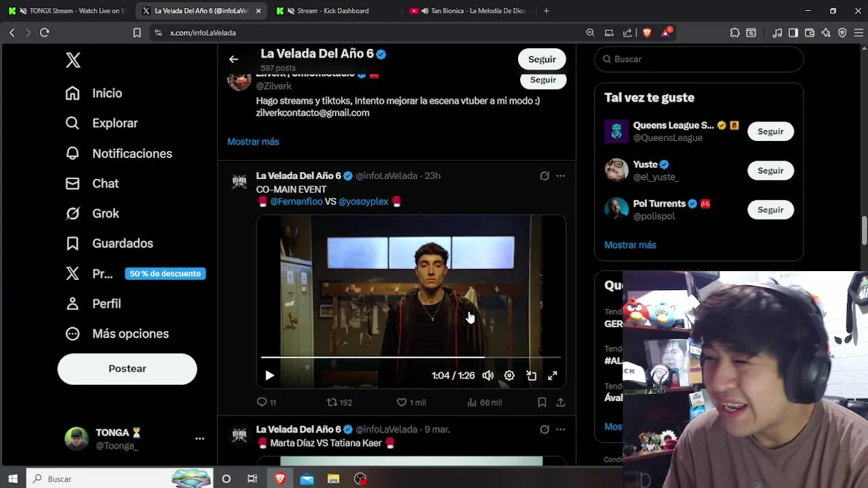The width and height of the screenshot is (868, 488).
Task: Open more options on CO-MAIN EVENT post
Action: (561, 176)
